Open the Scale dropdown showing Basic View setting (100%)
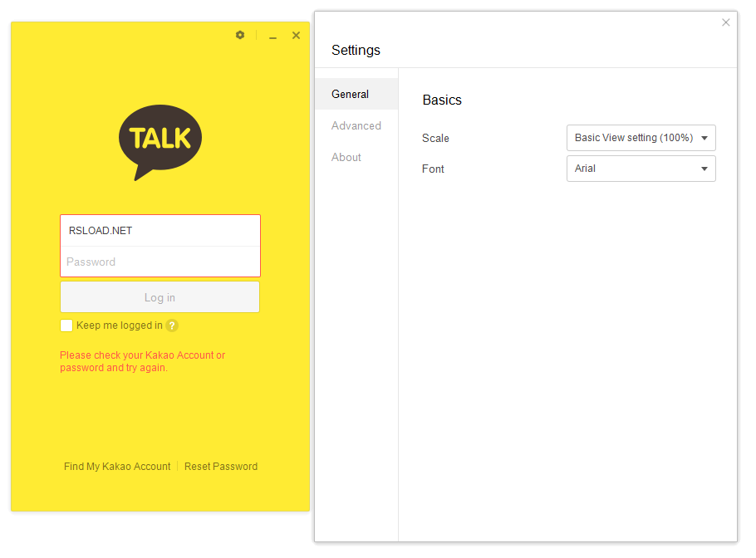 coord(641,138)
